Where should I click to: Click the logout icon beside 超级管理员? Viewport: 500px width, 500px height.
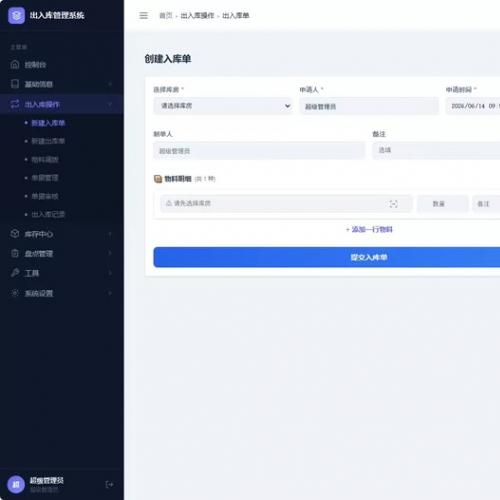tap(109, 484)
